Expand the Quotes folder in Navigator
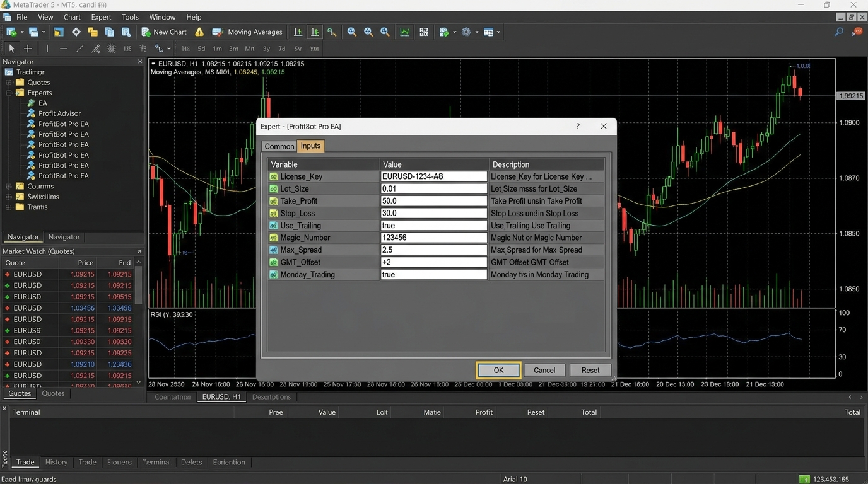The height and width of the screenshot is (484, 868). pos(9,83)
